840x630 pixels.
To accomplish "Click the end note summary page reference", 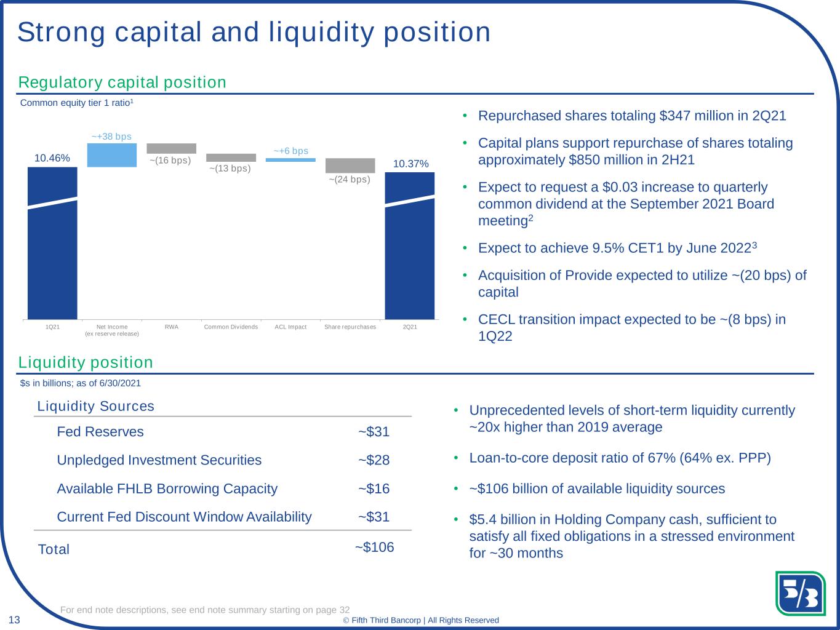I will (x=205, y=610).
